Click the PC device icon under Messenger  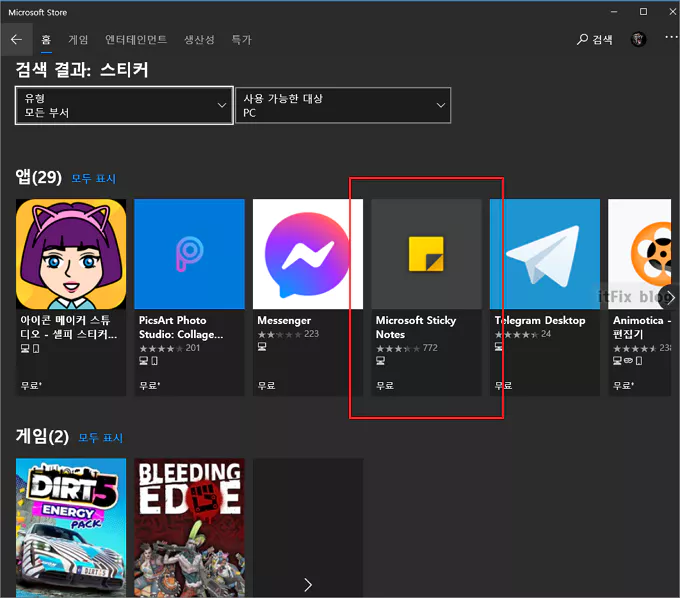[x=262, y=346]
